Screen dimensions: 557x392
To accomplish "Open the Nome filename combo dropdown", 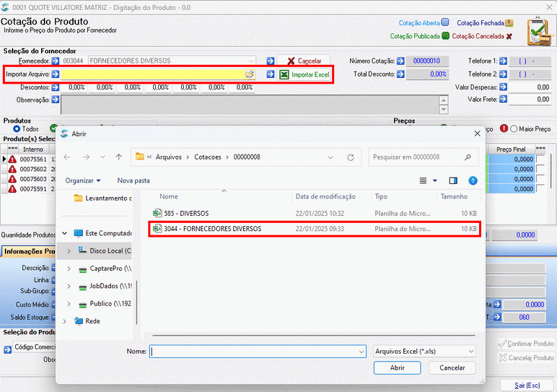I will click(361, 352).
